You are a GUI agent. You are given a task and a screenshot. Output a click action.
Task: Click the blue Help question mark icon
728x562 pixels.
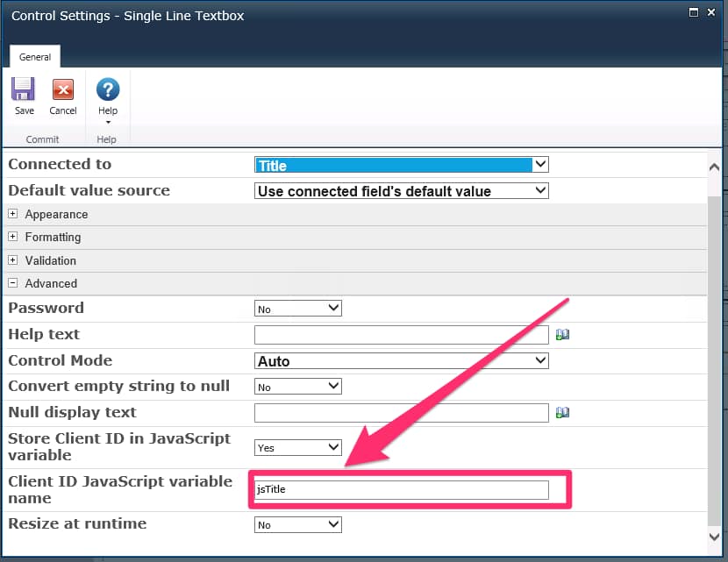click(x=107, y=90)
